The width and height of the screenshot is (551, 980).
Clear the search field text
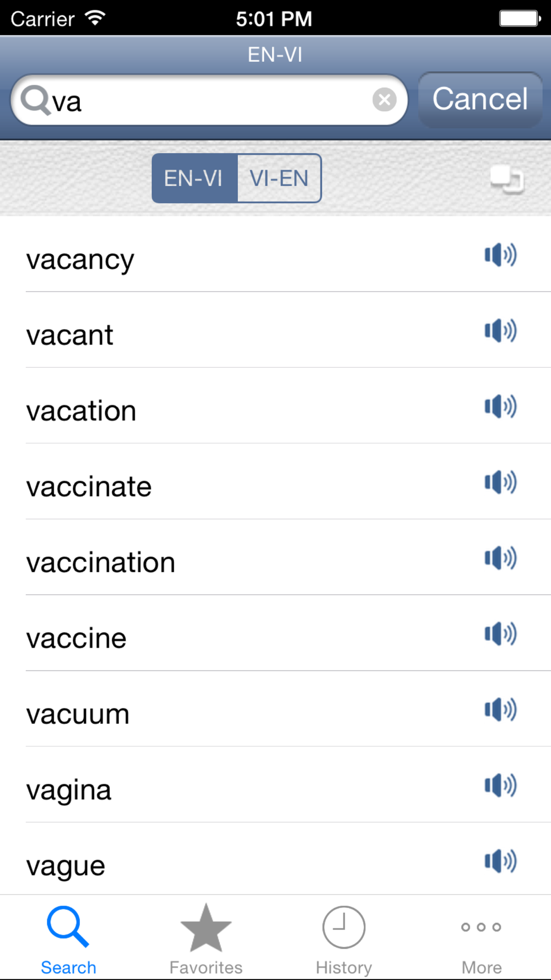pos(384,100)
